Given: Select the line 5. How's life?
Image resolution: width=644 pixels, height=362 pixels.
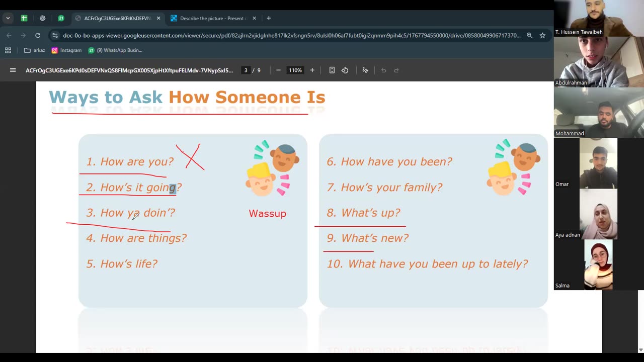Looking at the screenshot, I should coord(122,263).
